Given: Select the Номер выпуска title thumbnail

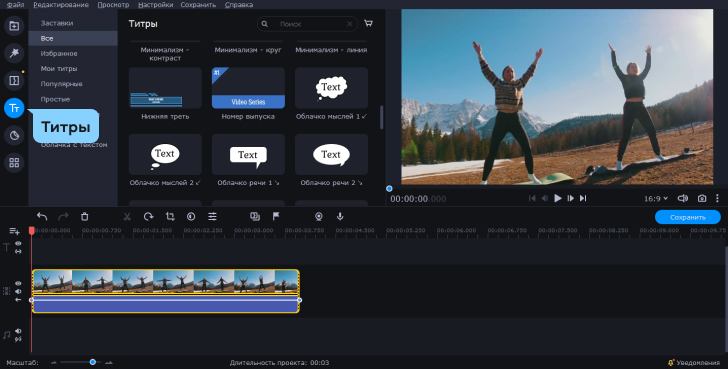Looking at the screenshot, I should [248, 88].
